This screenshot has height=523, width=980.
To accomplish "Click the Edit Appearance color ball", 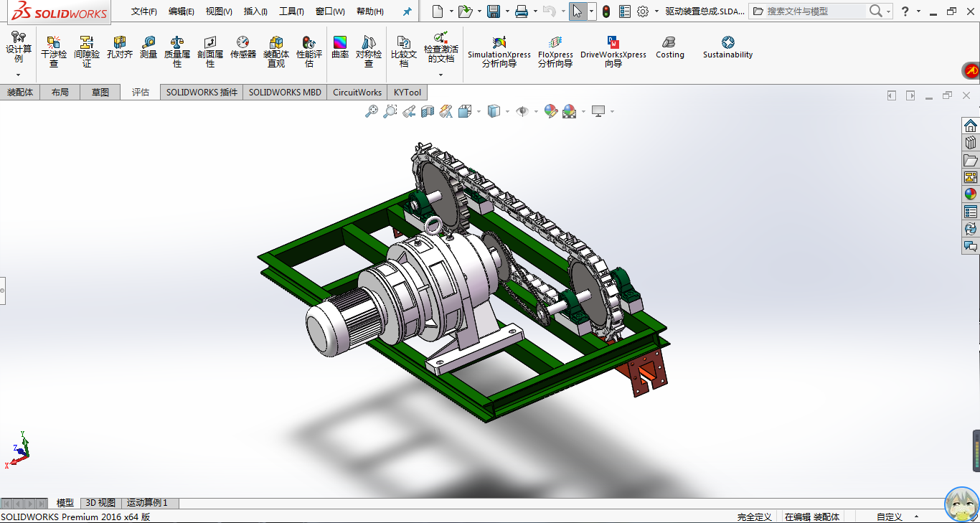I will (550, 111).
